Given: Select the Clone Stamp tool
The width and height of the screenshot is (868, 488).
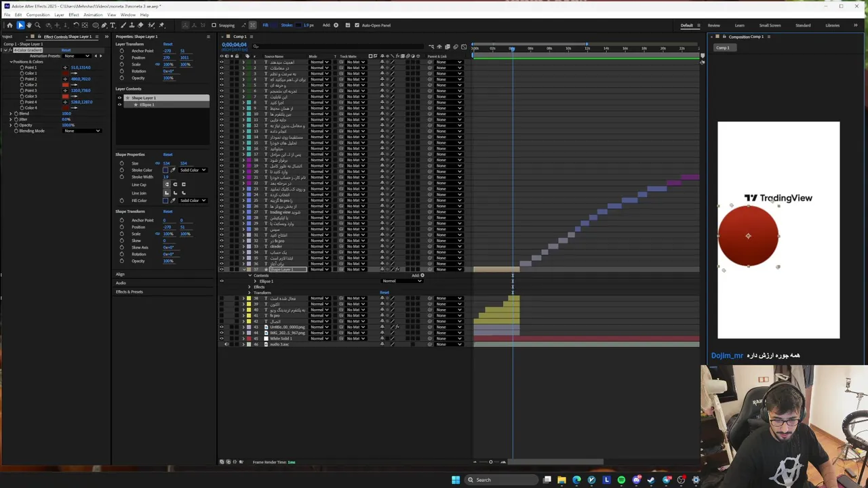Looking at the screenshot, I should pos(132,25).
